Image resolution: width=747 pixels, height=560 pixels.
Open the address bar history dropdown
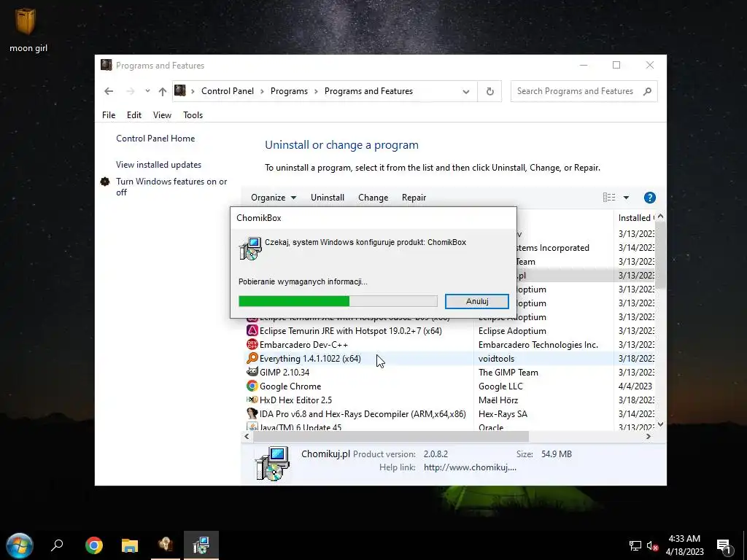[466, 91]
